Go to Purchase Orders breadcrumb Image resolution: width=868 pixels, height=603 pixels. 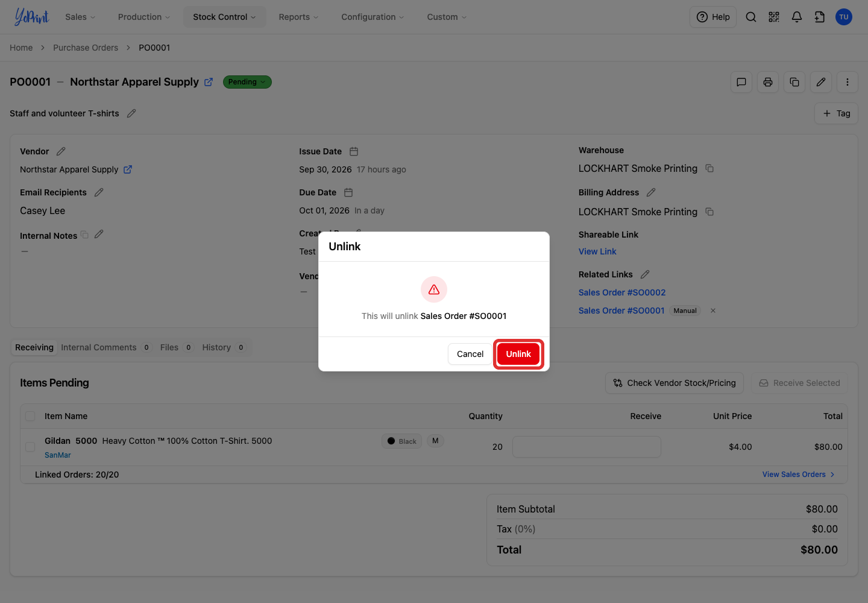click(x=86, y=48)
